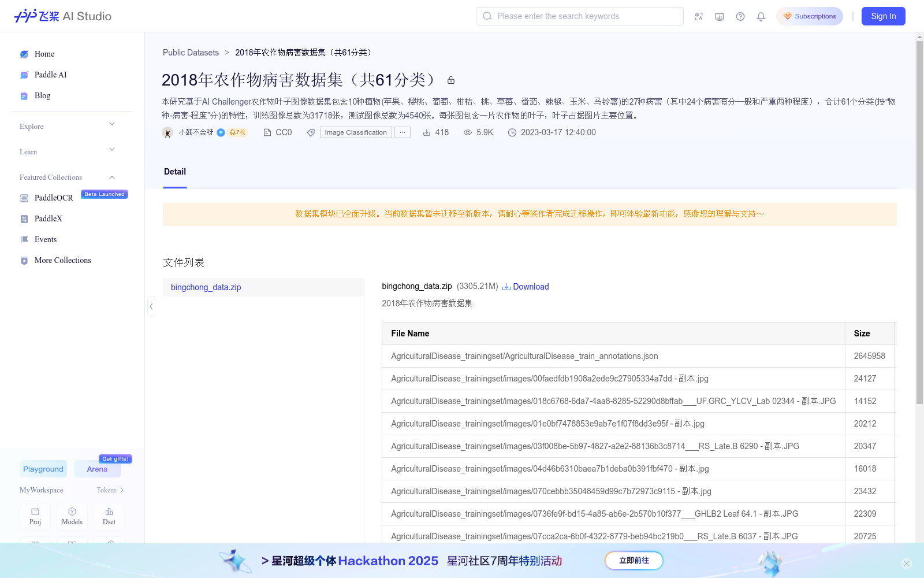Click the 立即前往 banner button
Image resolution: width=924 pixels, height=578 pixels.
(634, 561)
